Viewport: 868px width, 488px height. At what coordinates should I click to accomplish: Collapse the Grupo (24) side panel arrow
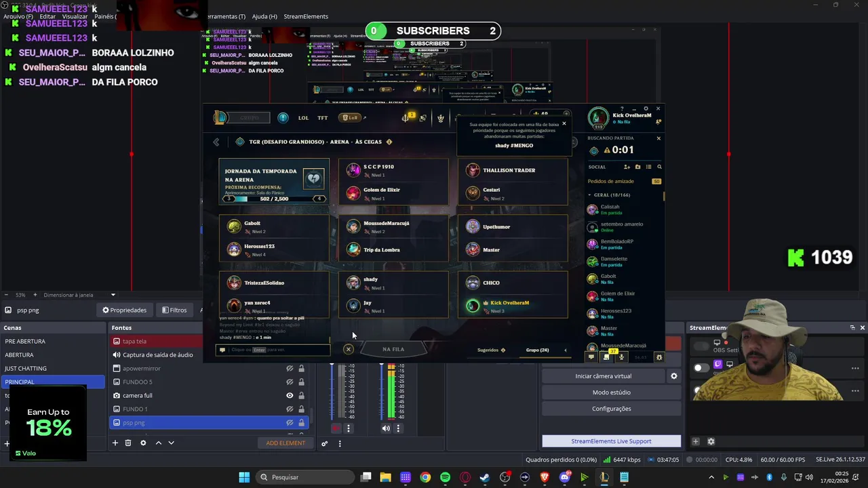click(x=566, y=350)
